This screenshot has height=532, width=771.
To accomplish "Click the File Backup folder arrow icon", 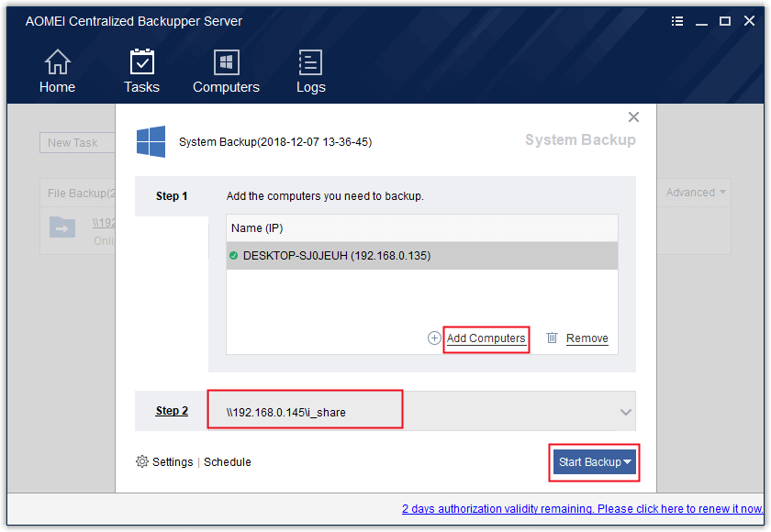I will pos(62,227).
